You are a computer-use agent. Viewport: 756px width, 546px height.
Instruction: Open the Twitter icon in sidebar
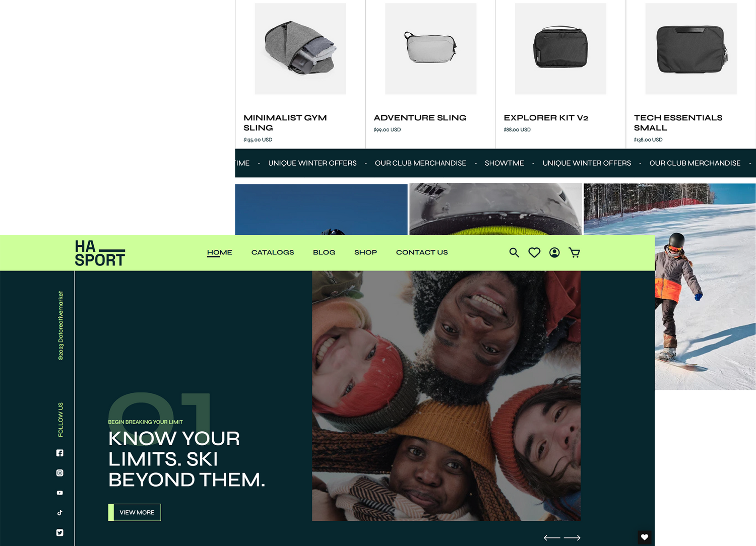(60, 532)
